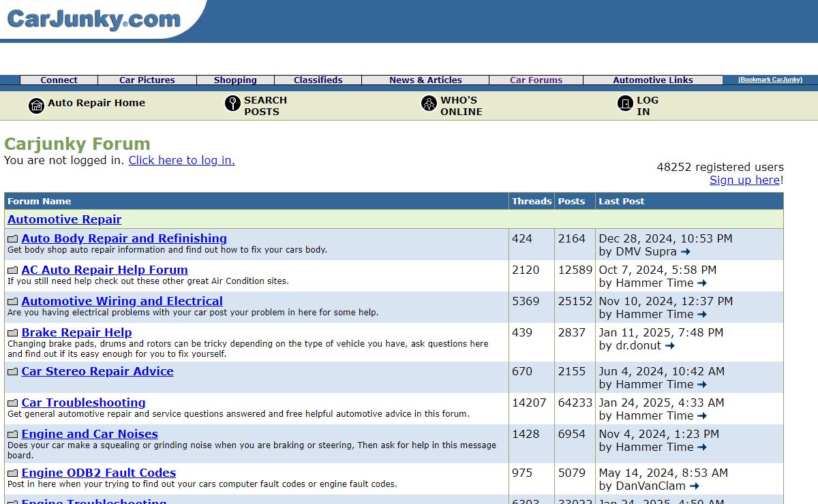Click the Auto Repair Home text link
This screenshot has width=818, height=504.
(x=96, y=103)
